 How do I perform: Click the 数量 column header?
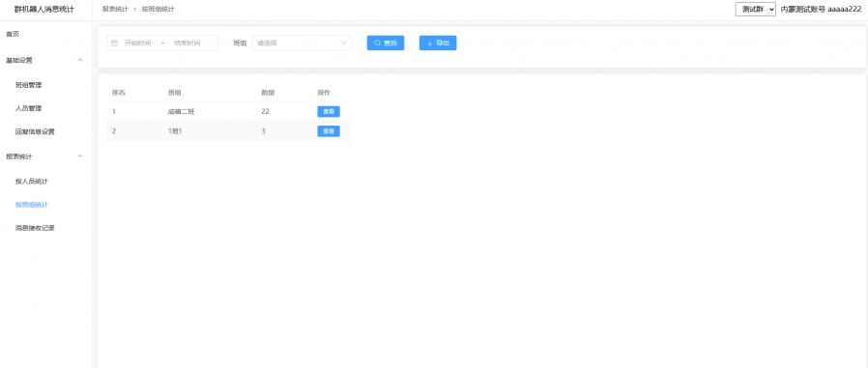tap(268, 93)
